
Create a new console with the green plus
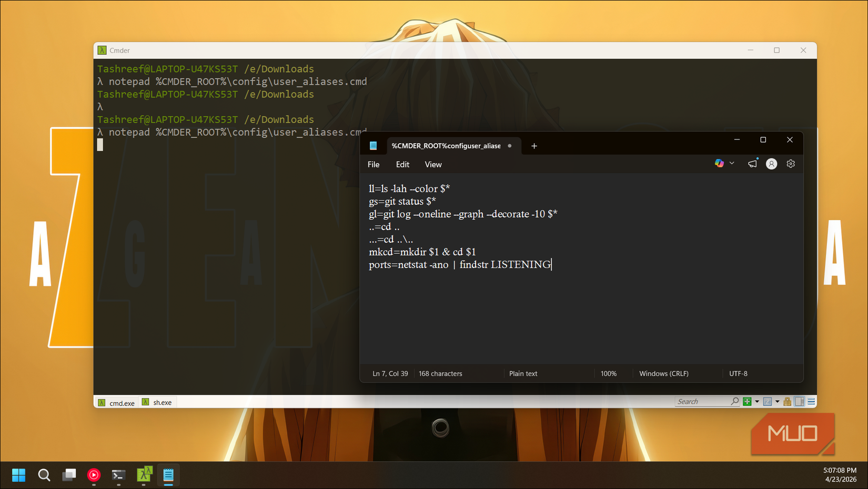pos(746,401)
